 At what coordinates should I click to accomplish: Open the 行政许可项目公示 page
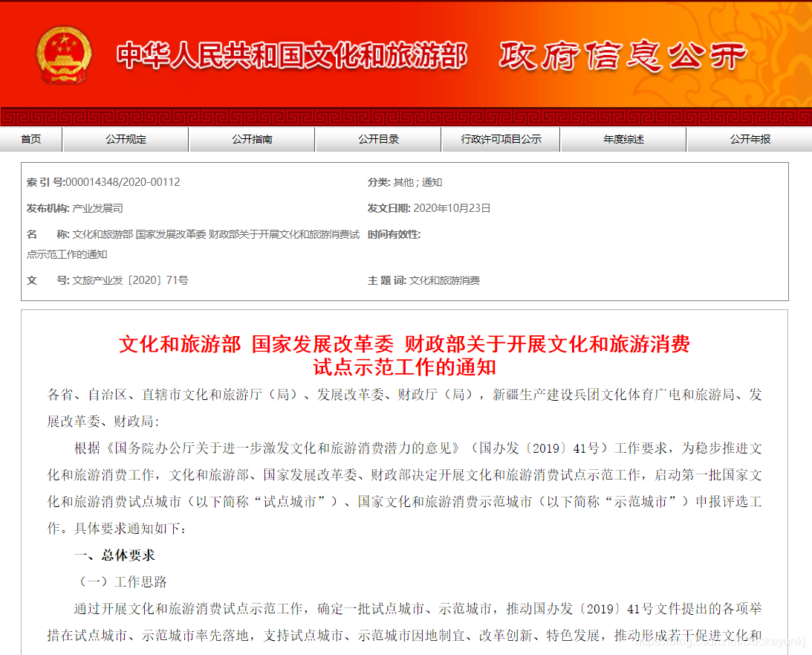(501, 139)
